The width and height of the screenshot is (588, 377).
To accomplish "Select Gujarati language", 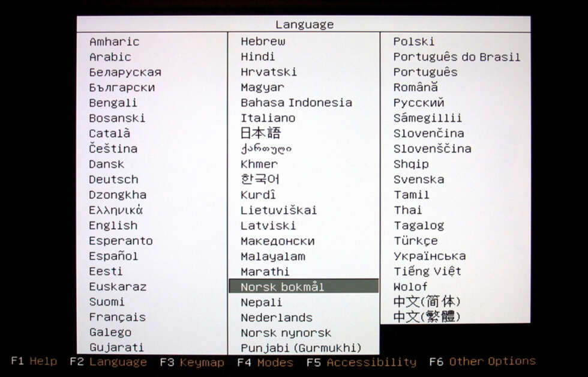I will pos(116,348).
